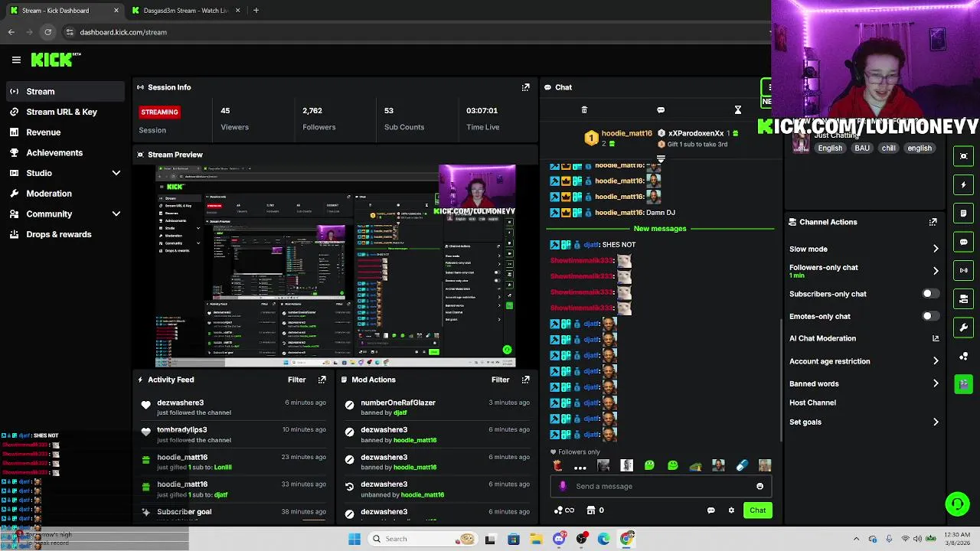The height and width of the screenshot is (551, 980).
Task: Click the broadcast signal icon in the right sidebar
Action: (x=964, y=270)
